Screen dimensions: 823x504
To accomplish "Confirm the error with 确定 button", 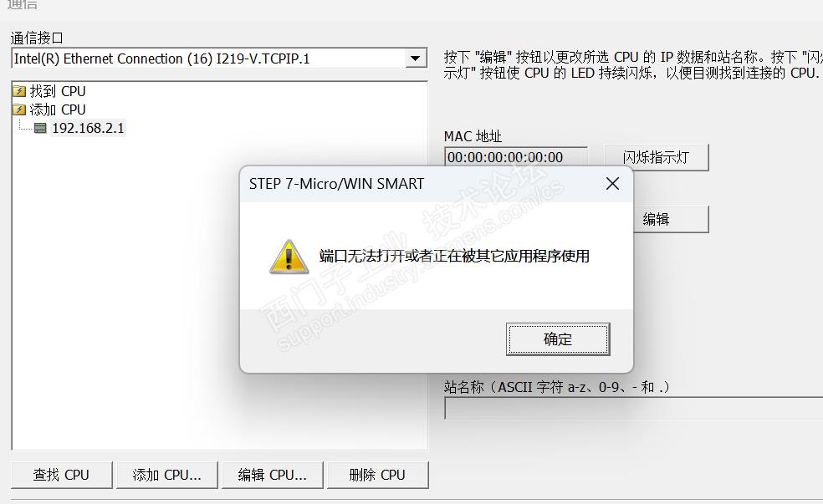I will [558, 339].
